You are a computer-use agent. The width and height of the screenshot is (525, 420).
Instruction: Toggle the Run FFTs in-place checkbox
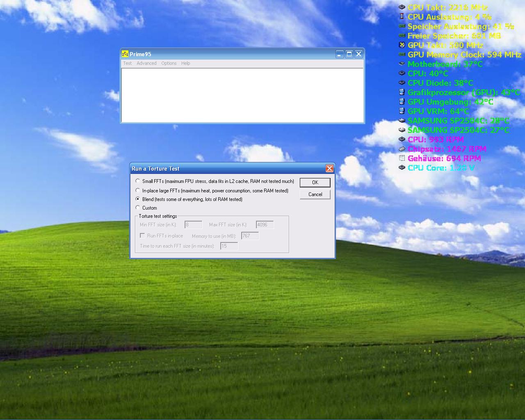click(x=142, y=235)
